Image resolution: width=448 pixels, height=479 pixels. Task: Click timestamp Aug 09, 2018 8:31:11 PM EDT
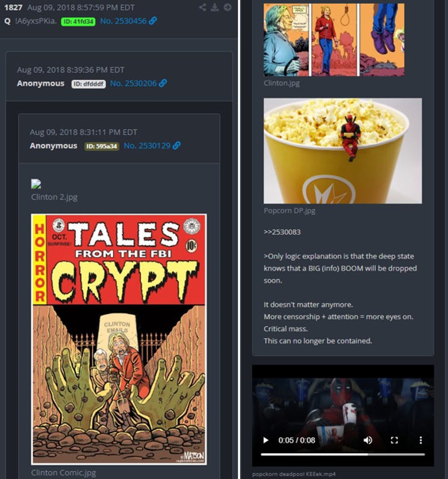84,132
